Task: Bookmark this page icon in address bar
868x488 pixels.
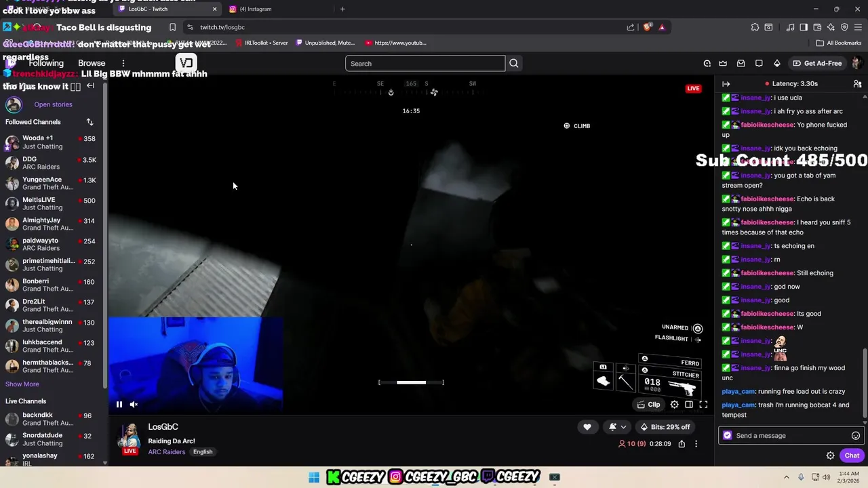Action: (x=172, y=27)
